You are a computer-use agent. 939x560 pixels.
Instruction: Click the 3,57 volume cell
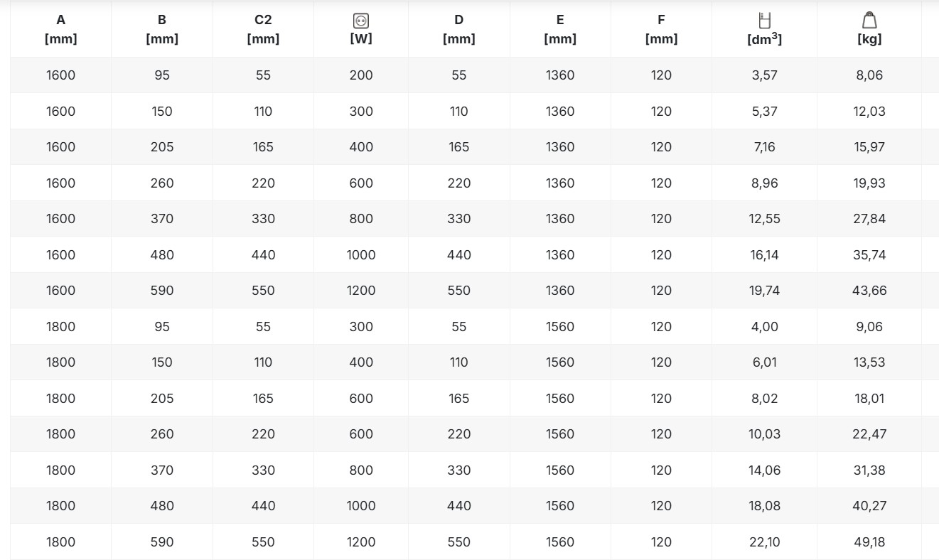[764, 75]
